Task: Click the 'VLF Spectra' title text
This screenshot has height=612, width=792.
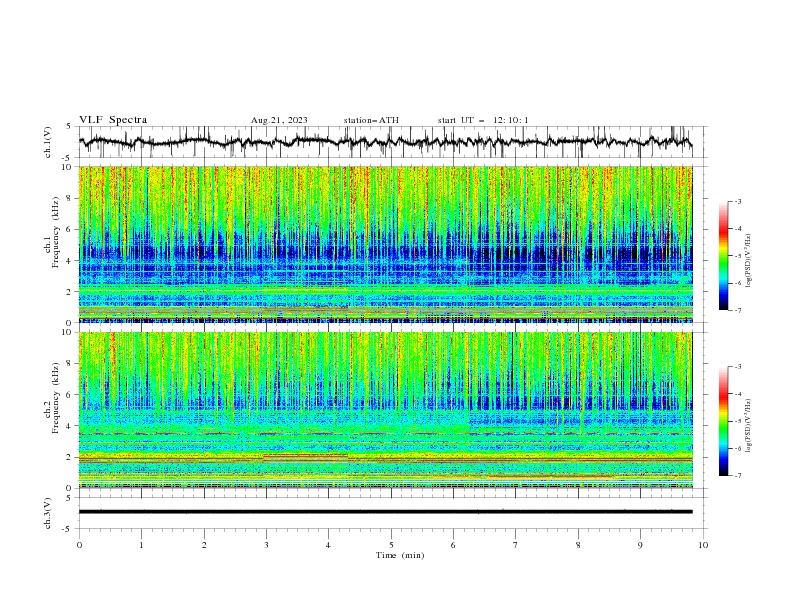Action: [113, 120]
